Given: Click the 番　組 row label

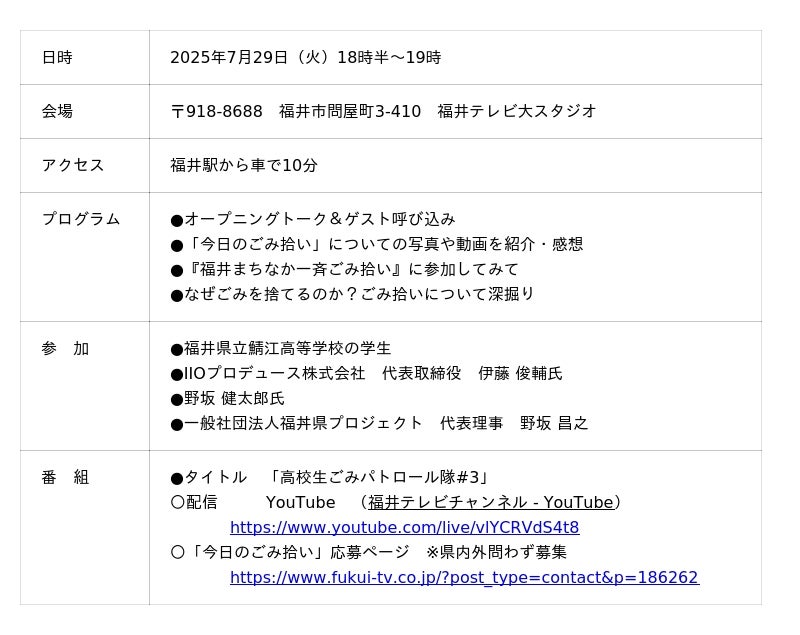Looking at the screenshot, I should pos(65,477).
